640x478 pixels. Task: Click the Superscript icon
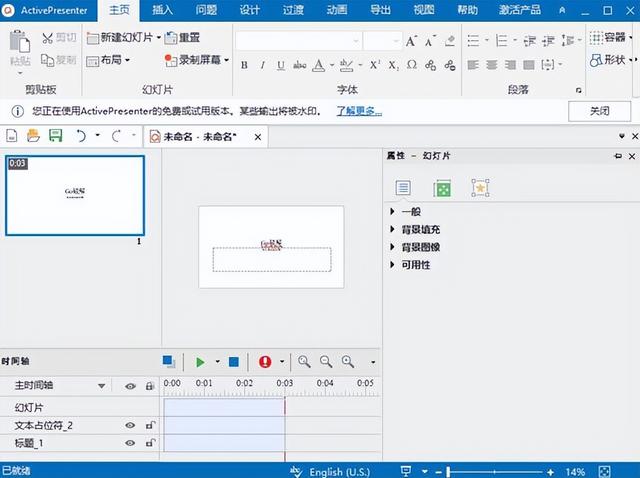374,65
